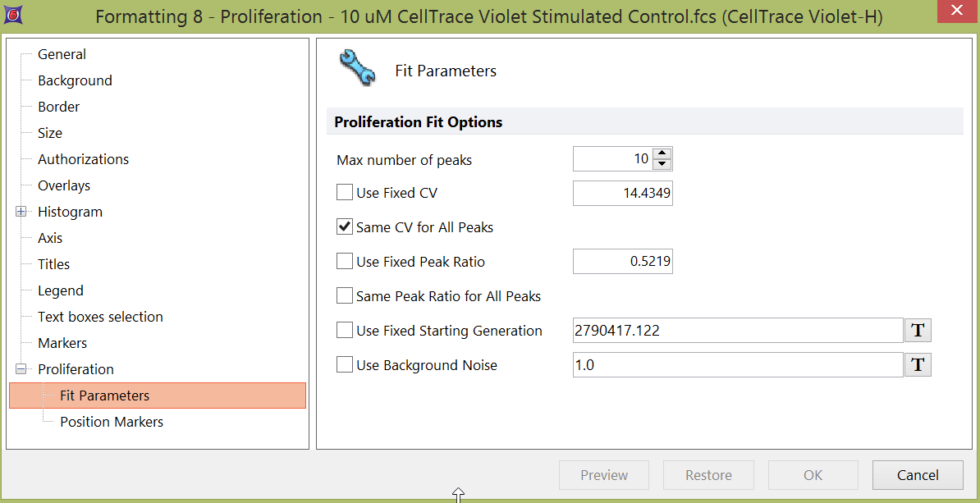The image size is (980, 503).
Task: Select Position Markers in the tree
Action: point(112,422)
